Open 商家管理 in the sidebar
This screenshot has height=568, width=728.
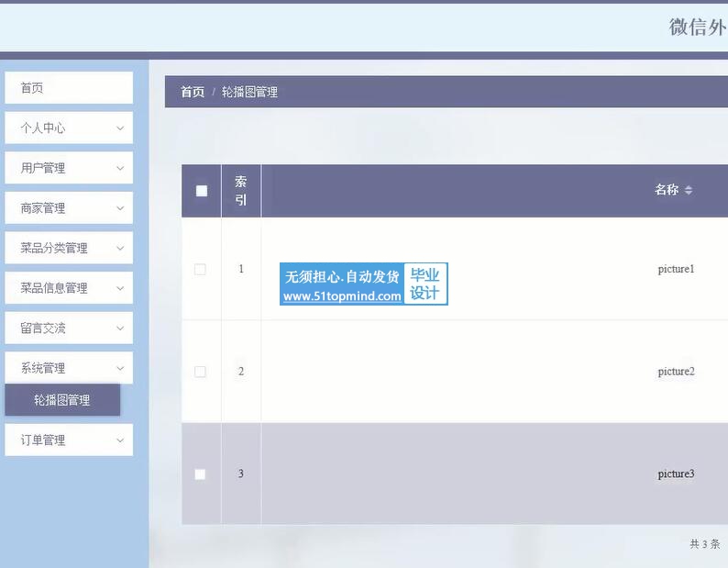(x=69, y=207)
